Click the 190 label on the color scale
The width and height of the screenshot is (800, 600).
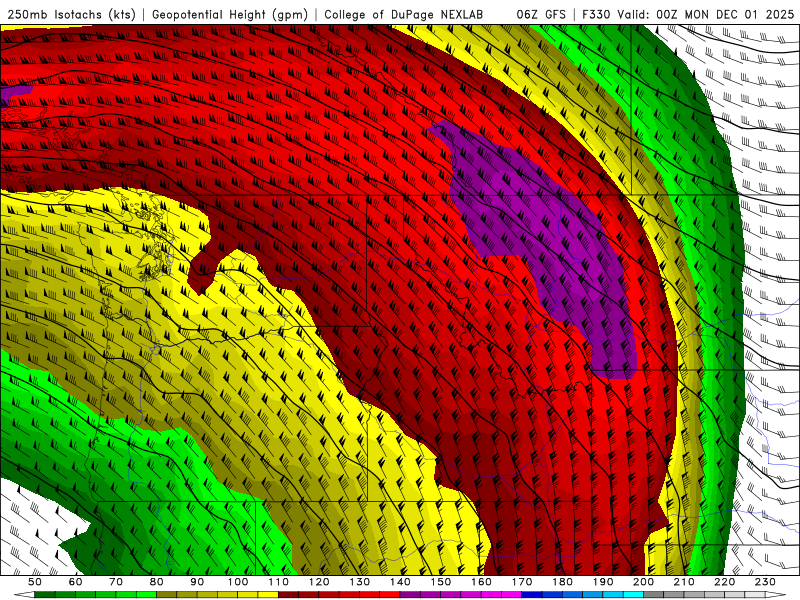click(603, 582)
